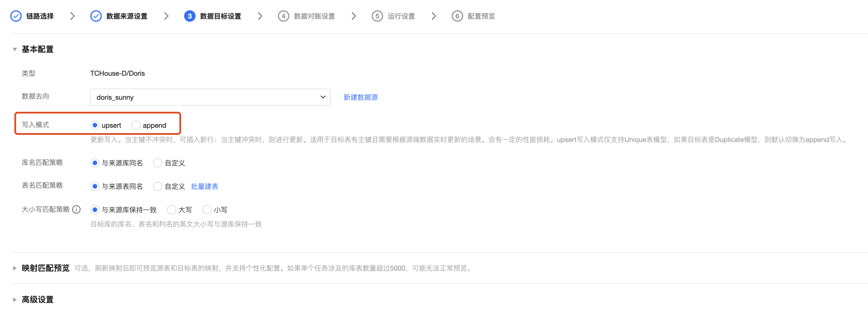Click the step 5 运行设置 number icon

[x=377, y=16]
